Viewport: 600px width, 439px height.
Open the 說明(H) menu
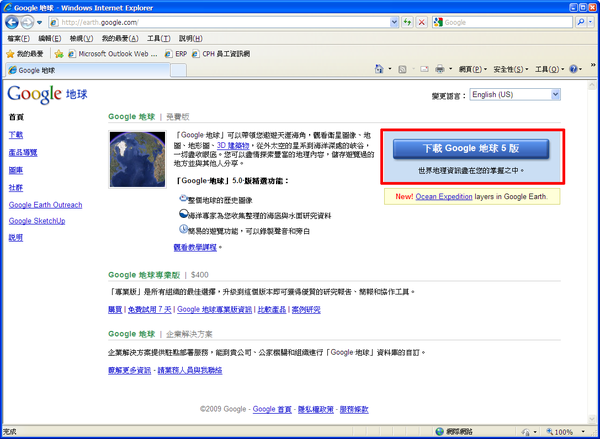pos(191,38)
